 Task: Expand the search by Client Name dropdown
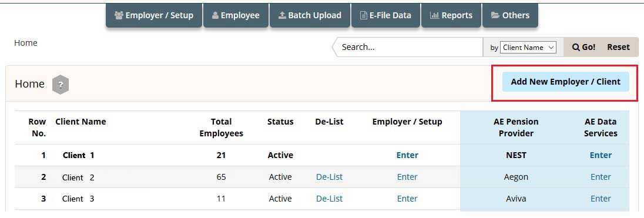coord(528,48)
